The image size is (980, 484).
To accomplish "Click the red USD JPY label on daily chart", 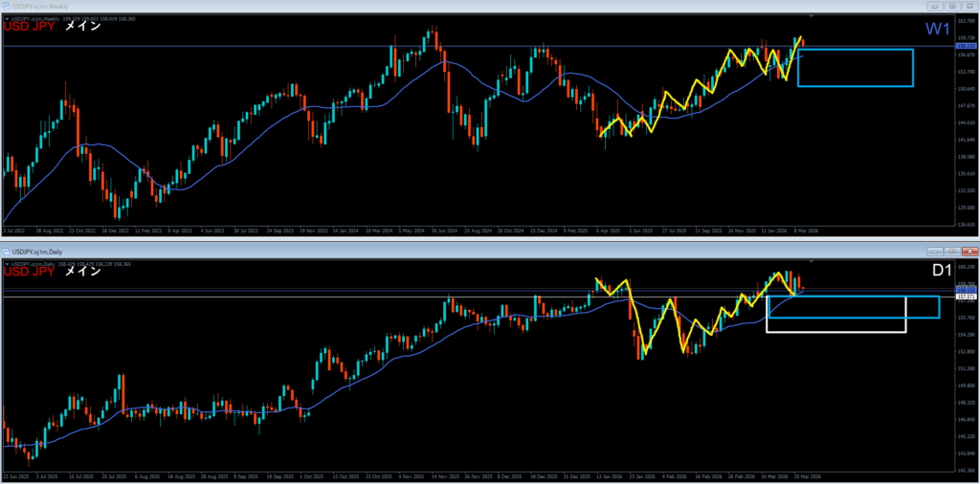I will [x=30, y=272].
